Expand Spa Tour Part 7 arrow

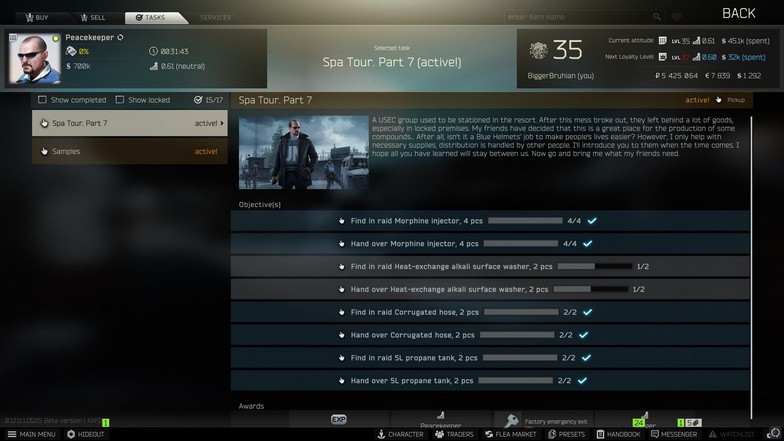(222, 123)
